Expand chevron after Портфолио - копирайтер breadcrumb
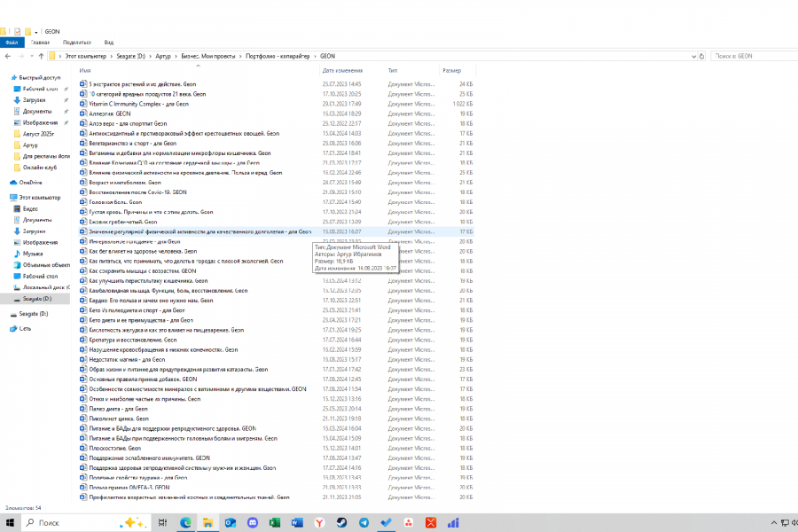The width and height of the screenshot is (798, 532). [x=315, y=56]
